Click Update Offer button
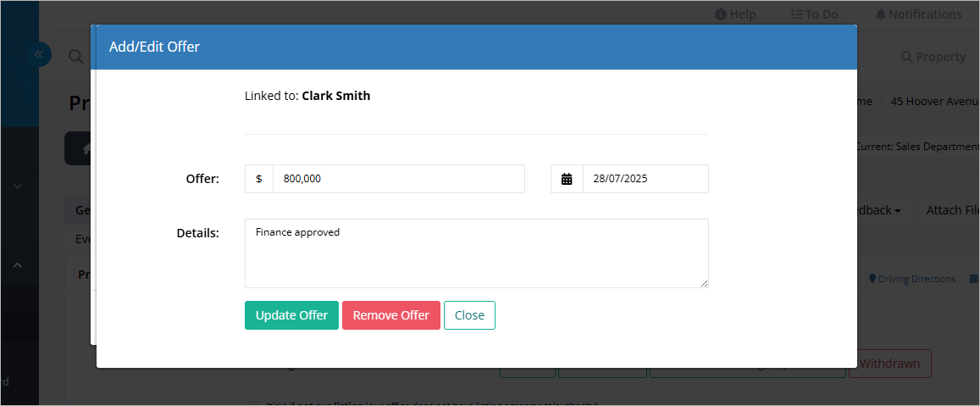 coord(291,315)
